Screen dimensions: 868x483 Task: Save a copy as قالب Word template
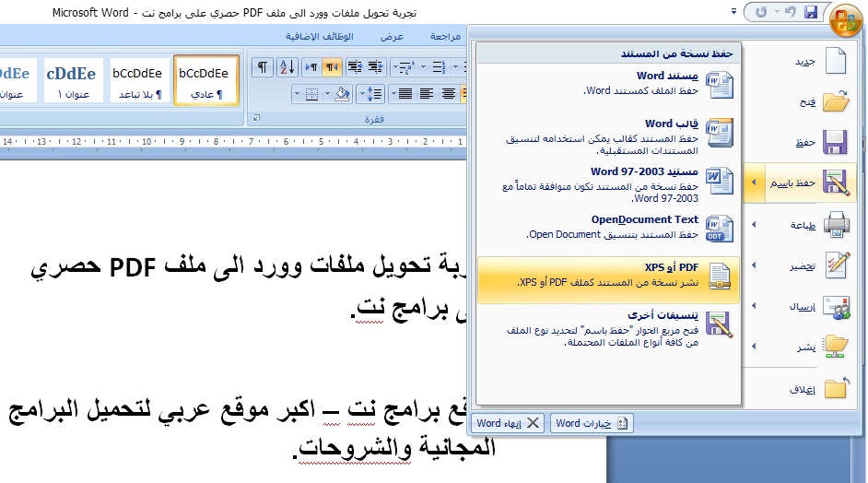608,136
